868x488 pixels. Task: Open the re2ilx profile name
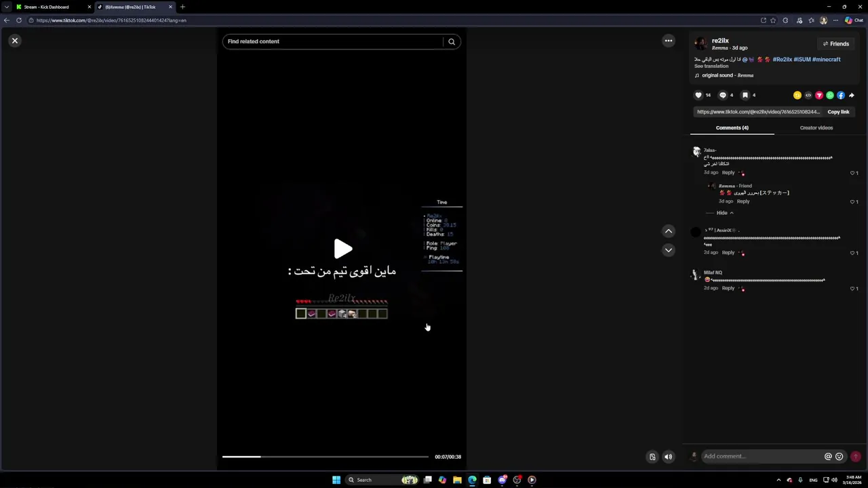point(720,41)
